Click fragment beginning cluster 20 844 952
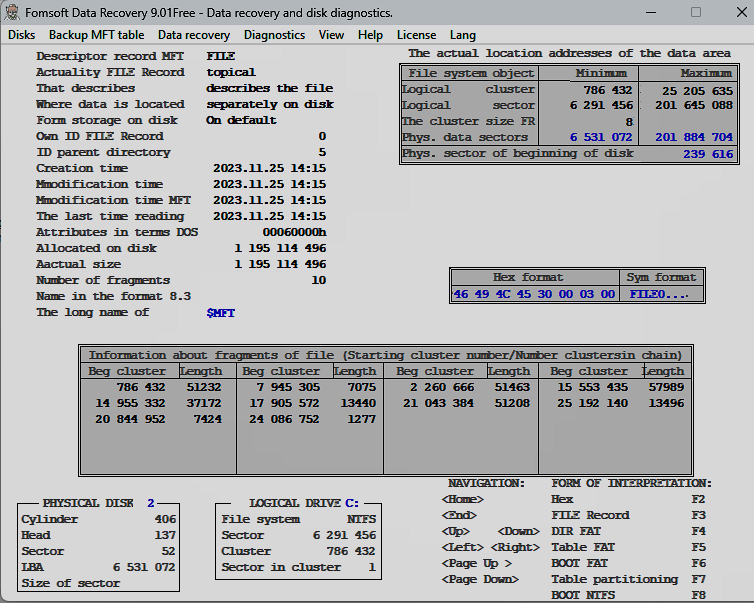Screen dimensions: 754x603 (130, 419)
